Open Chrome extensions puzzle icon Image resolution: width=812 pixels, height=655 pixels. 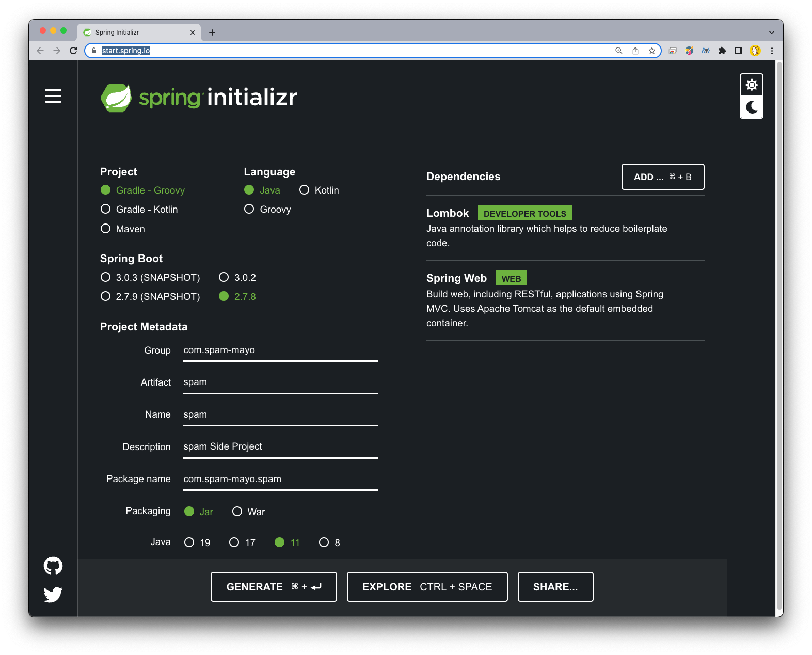[x=722, y=51]
